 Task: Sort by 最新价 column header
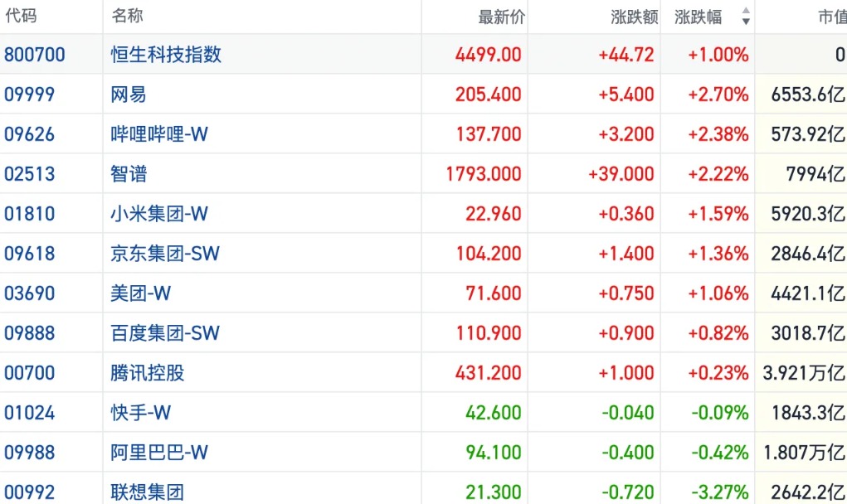(501, 17)
